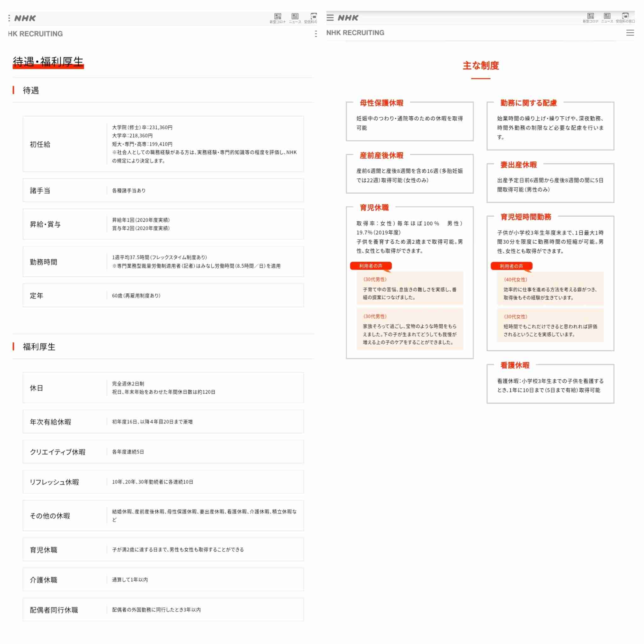Click the 配偶者同行休職 row label
This screenshot has height=644, width=644.
pyautogui.click(x=54, y=610)
